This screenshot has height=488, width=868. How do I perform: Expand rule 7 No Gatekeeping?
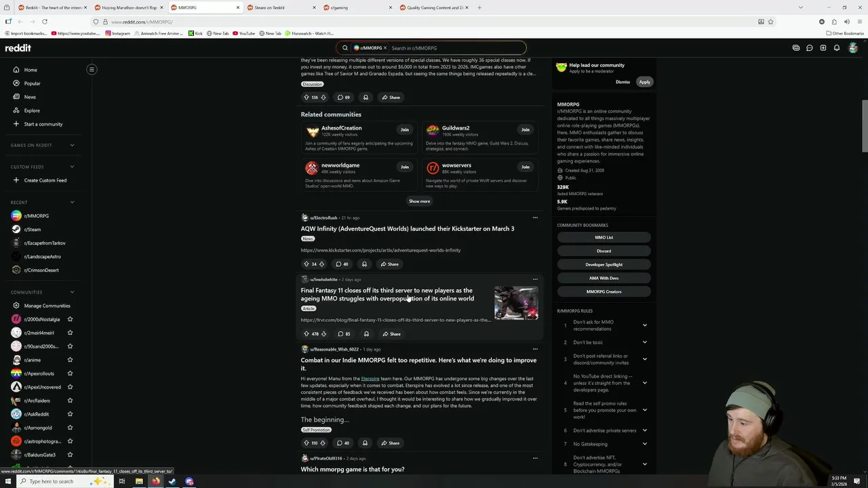[644, 444]
